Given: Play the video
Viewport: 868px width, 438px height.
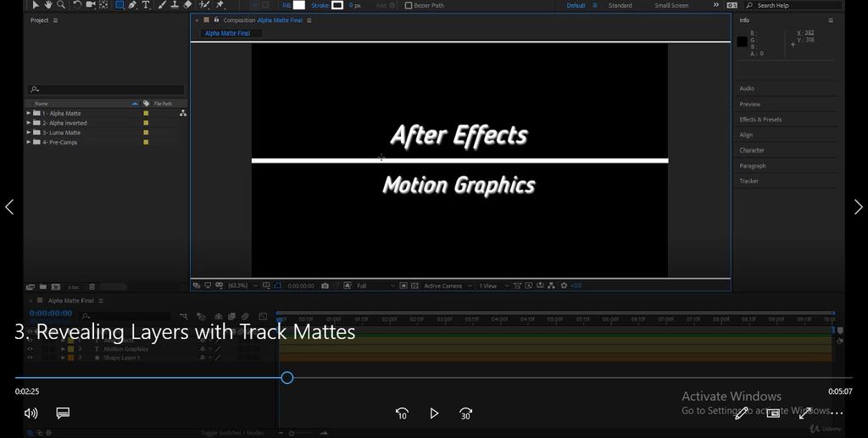Looking at the screenshot, I should tap(434, 413).
